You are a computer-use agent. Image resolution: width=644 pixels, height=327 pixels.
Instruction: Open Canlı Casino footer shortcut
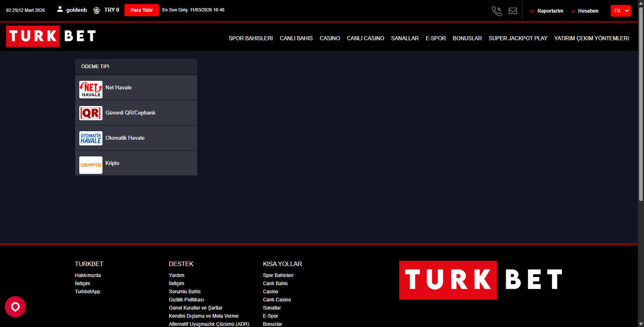[x=277, y=300]
